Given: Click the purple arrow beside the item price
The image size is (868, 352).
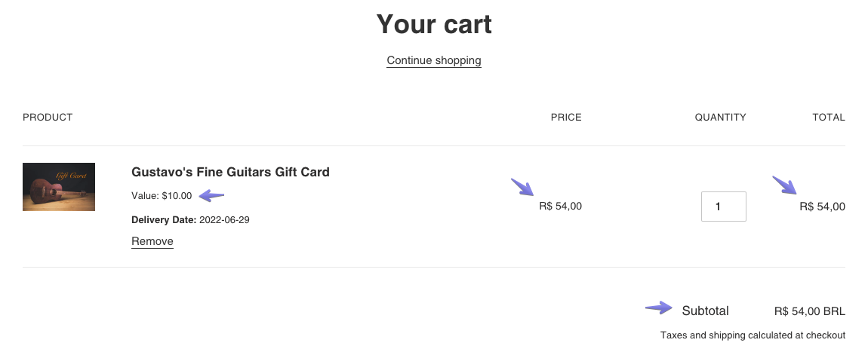Looking at the screenshot, I should (522, 187).
